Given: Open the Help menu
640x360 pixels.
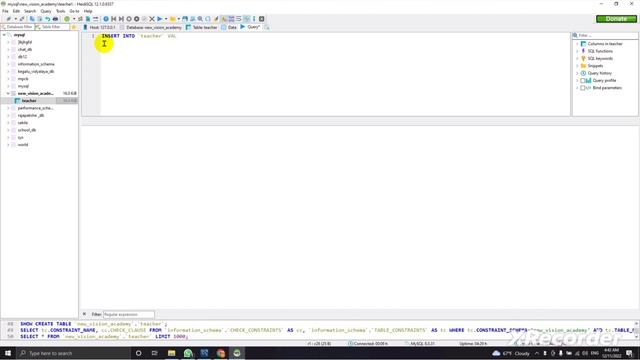Looking at the screenshot, I should (88, 11).
